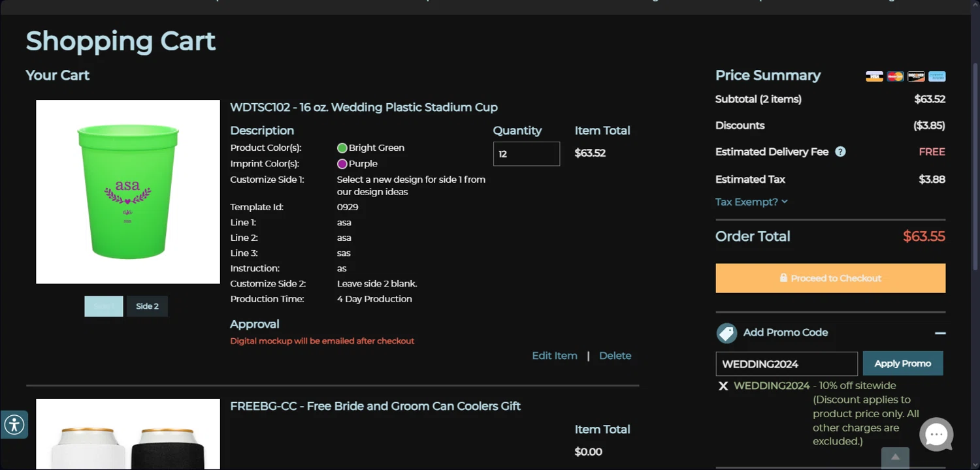This screenshot has width=980, height=470.
Task: Focus the quantity input field
Action: coord(526,154)
